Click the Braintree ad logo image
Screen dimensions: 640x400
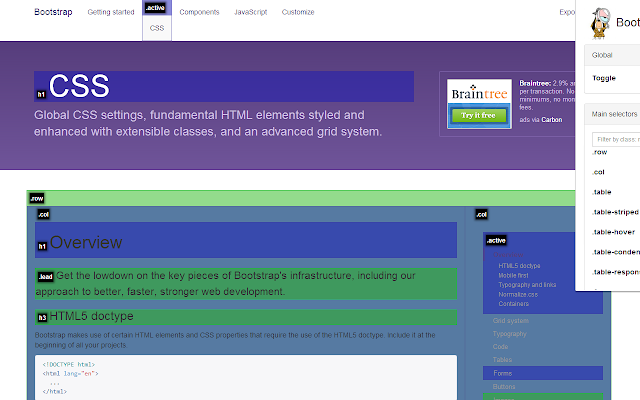click(479, 104)
